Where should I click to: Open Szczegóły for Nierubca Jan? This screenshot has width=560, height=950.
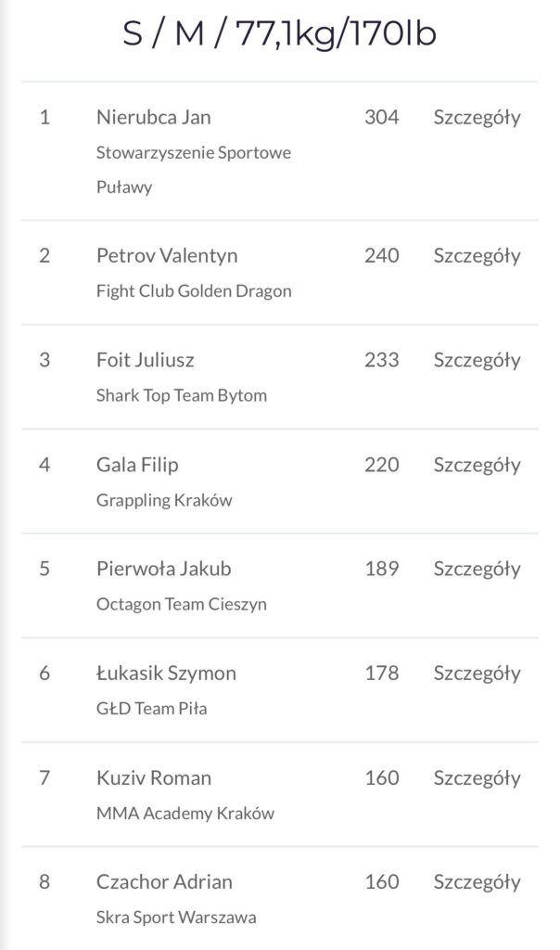point(477,118)
